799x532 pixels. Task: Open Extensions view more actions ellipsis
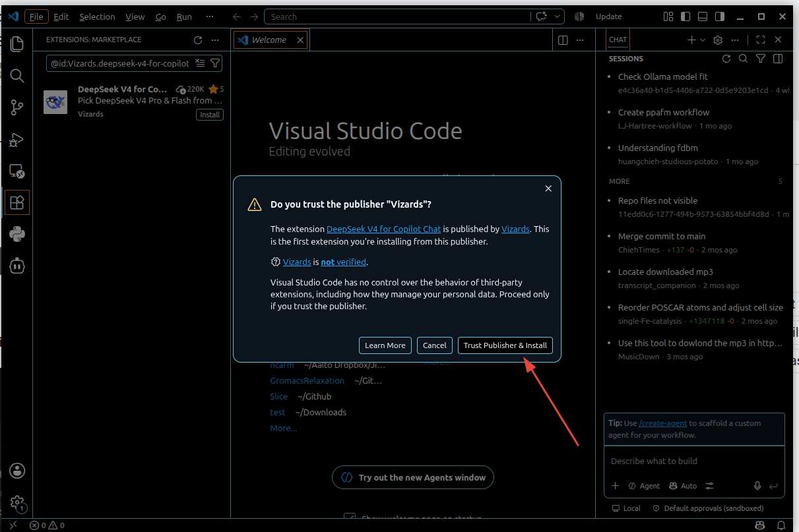[215, 40]
